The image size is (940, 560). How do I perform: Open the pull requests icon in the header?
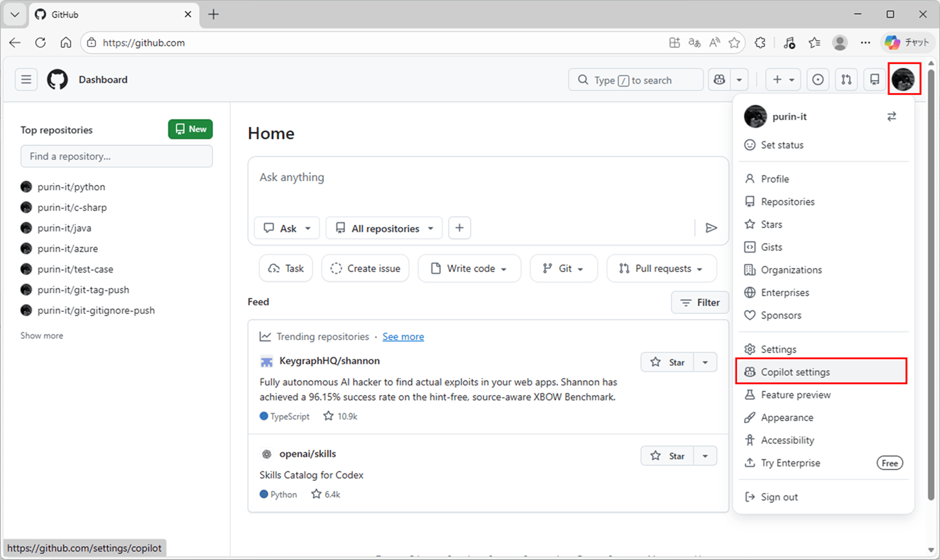pyautogui.click(x=846, y=79)
